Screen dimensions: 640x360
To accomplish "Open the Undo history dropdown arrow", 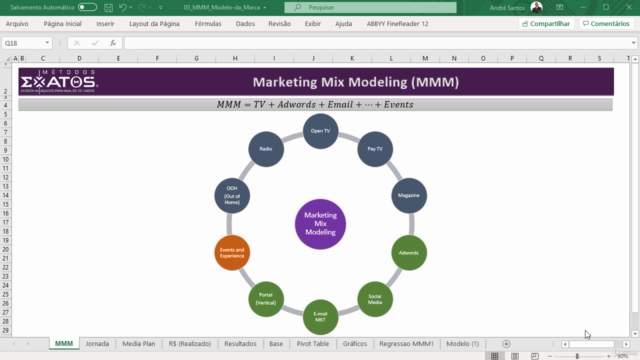I will coord(131,7).
